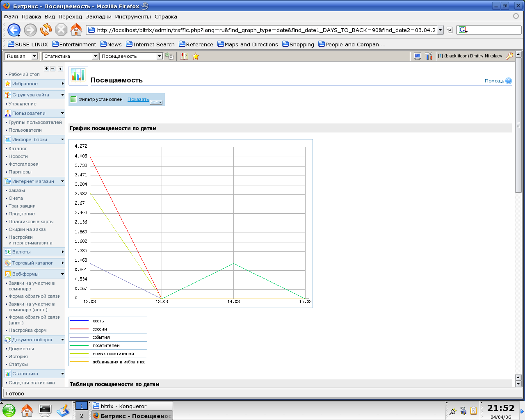Open the Справка menu

pos(166,17)
